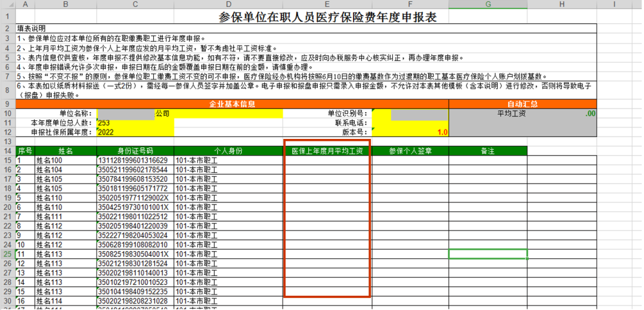
Task: Select the ID cell 35020519771129002X
Action: (135, 198)
